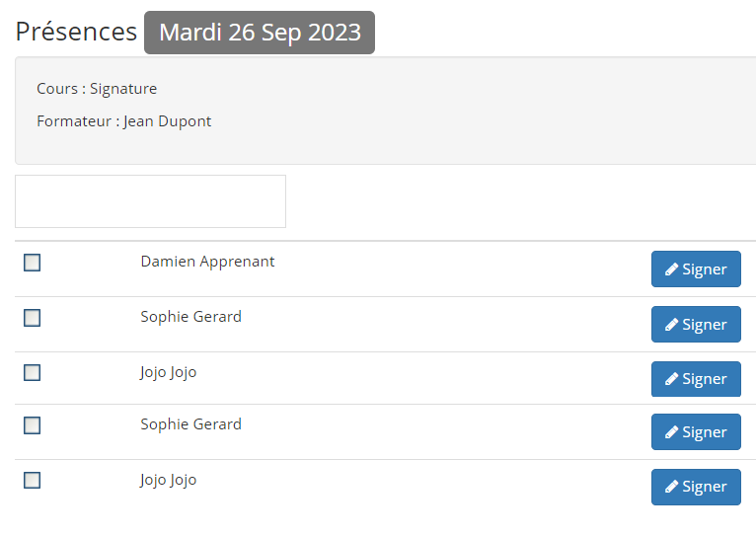Click the 'Cours : Signature' text
This screenshot has height=536, width=756.
[97, 89]
